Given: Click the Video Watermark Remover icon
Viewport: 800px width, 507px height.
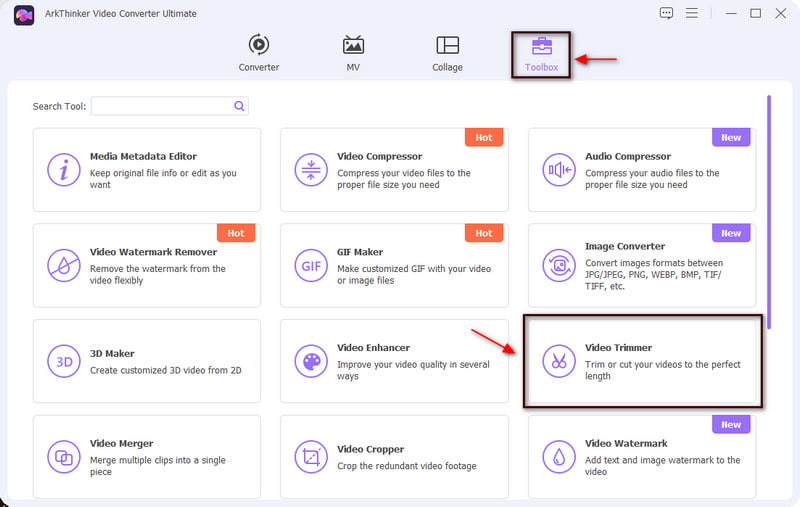Looking at the screenshot, I should point(64,265).
